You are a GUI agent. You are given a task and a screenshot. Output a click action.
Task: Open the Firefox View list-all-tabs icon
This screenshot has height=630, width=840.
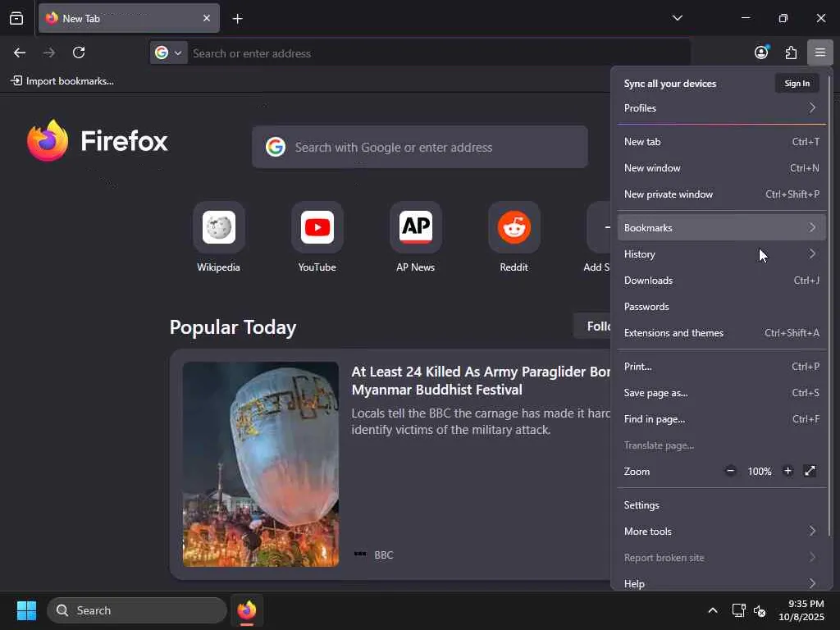[16, 18]
